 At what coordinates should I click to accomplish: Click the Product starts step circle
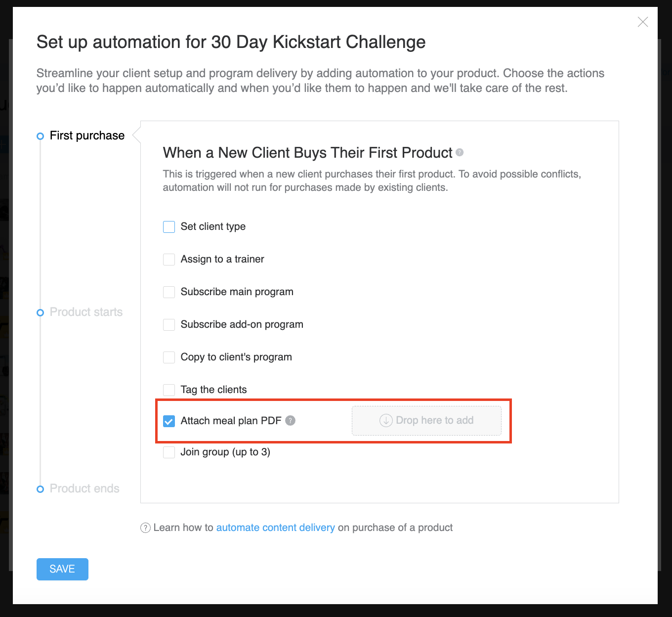41,312
